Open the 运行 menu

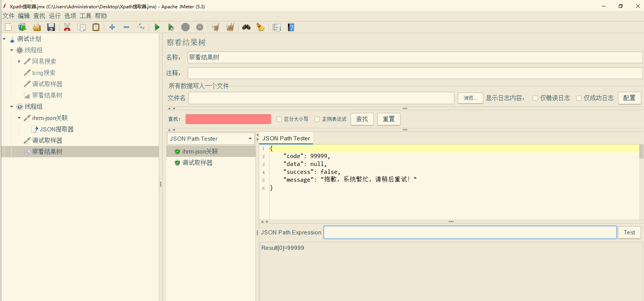(55, 16)
